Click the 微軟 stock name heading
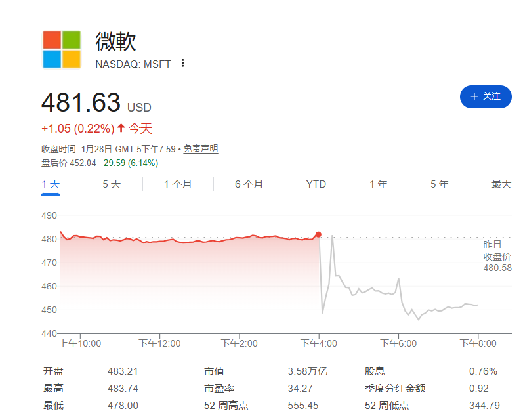 [115, 41]
